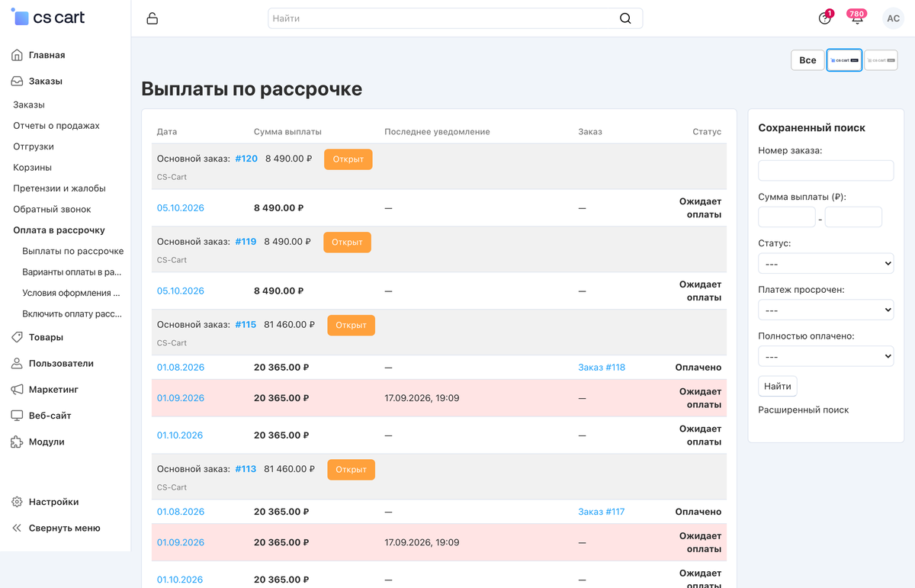Viewport: 915px width, 588px height.
Task: Select the second greyed storefront thumbnail
Action: click(881, 60)
